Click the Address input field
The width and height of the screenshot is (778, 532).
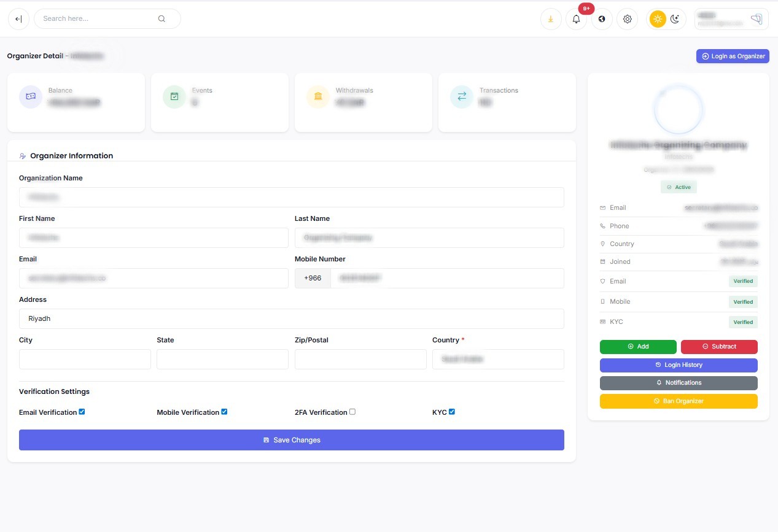[x=291, y=319]
